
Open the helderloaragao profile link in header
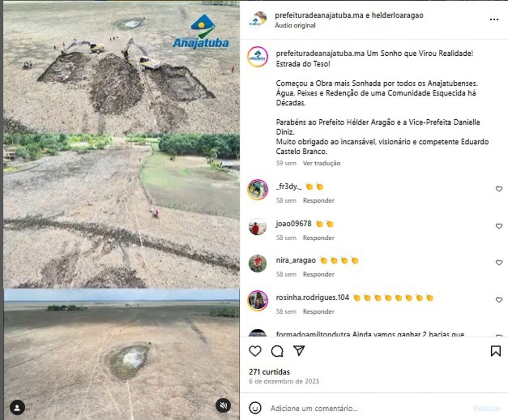coord(397,15)
